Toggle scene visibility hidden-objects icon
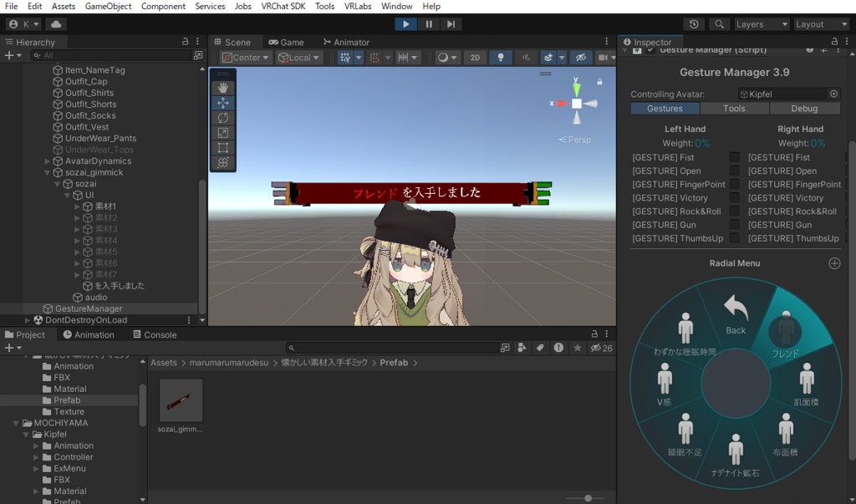 click(x=581, y=58)
